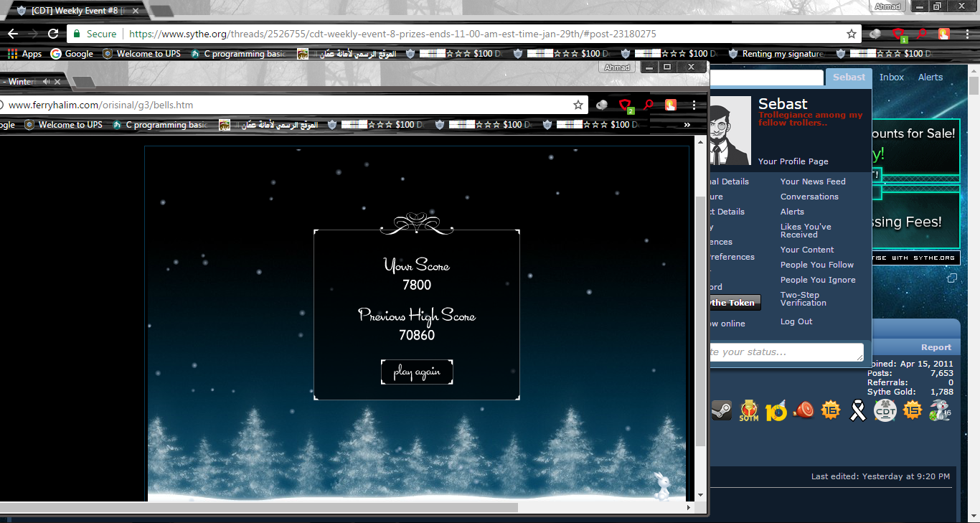Click the orange 16 sunburst badge

coord(831,410)
